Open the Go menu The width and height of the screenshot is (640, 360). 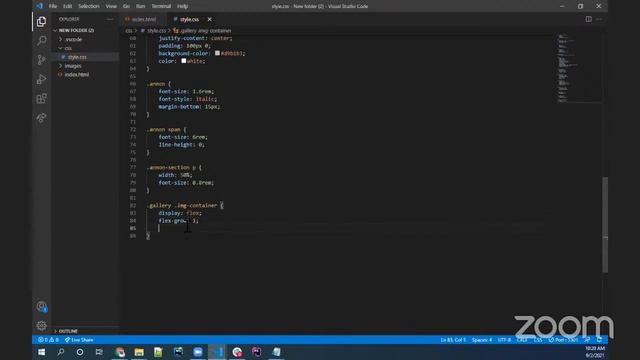(126, 6)
